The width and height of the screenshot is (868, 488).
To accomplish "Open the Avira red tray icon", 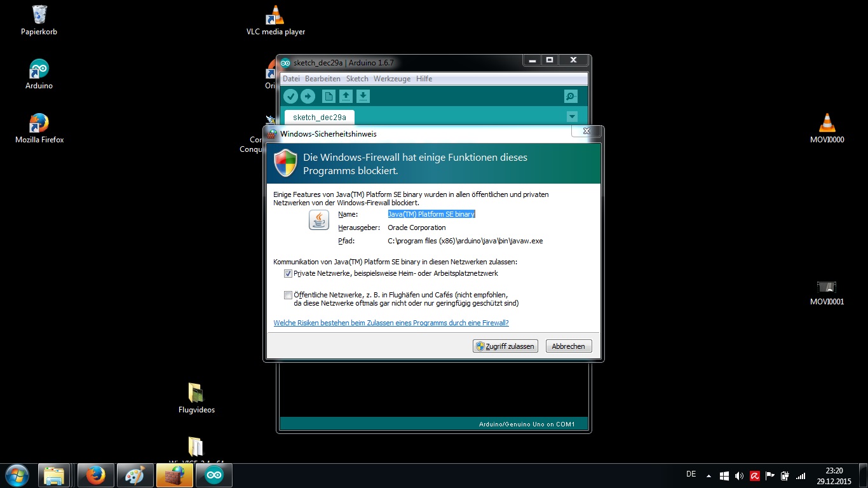I will click(754, 475).
